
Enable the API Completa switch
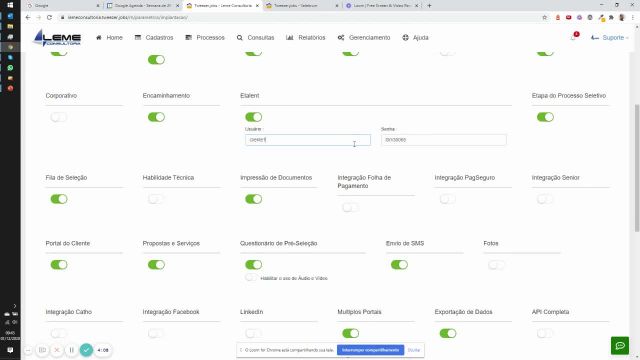point(545,333)
